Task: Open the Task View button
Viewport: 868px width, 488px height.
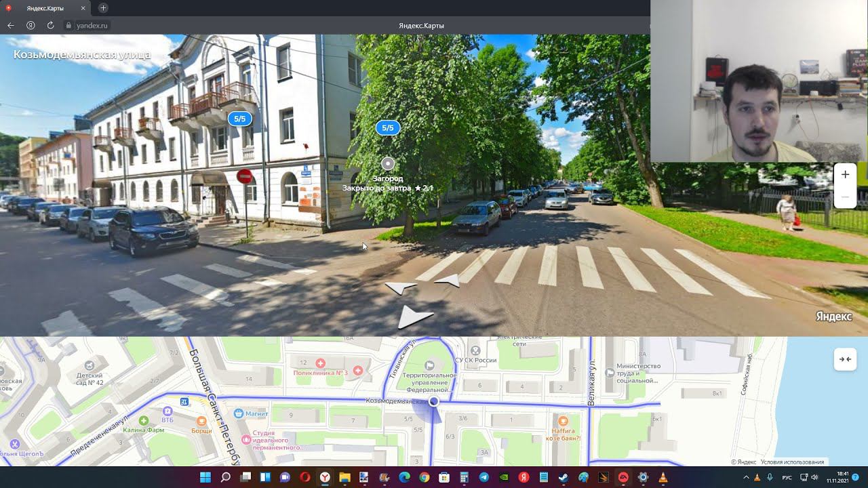Action: (x=245, y=477)
